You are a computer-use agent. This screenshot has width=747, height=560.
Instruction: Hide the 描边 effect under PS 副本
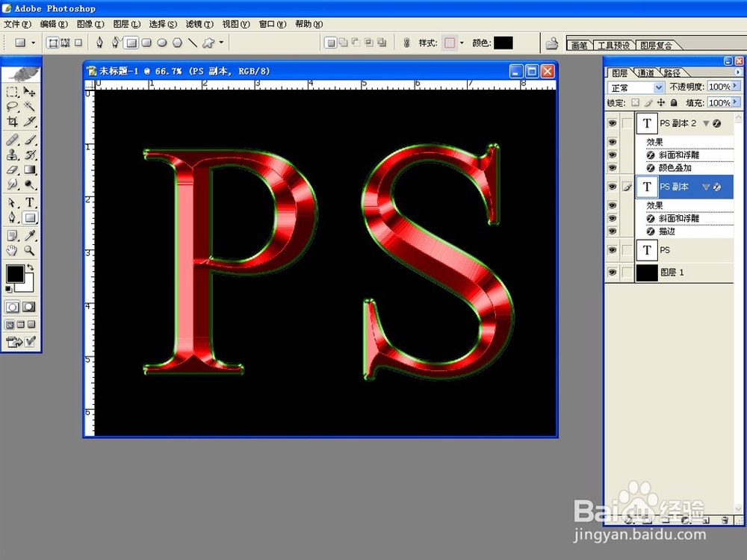click(612, 229)
